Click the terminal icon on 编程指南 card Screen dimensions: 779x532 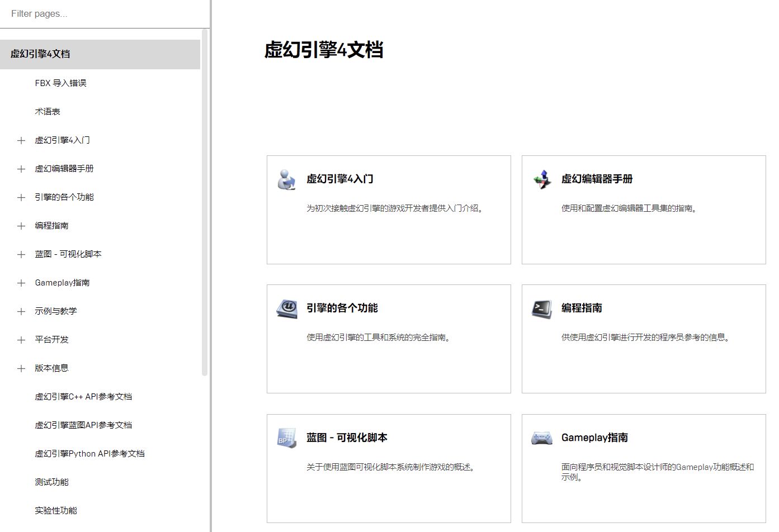tap(541, 308)
